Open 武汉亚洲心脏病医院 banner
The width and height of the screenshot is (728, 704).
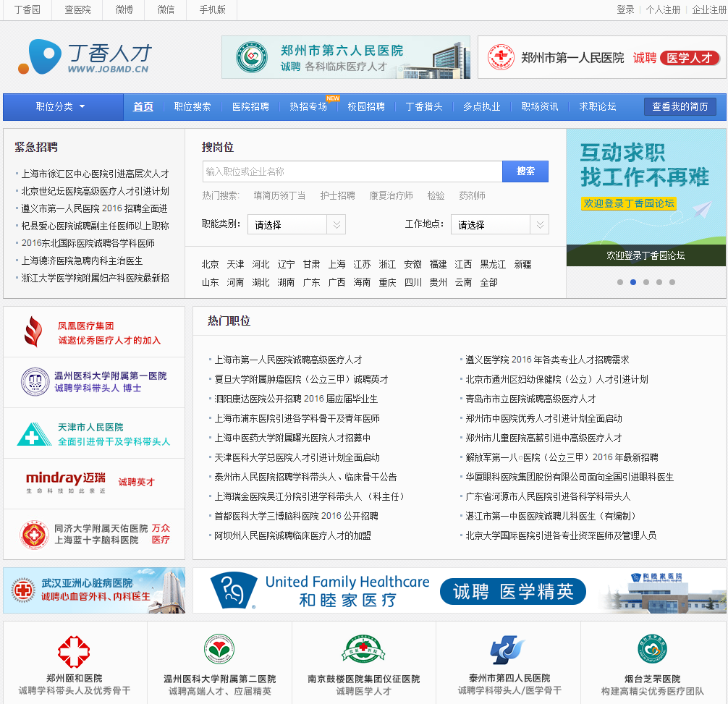(94, 590)
